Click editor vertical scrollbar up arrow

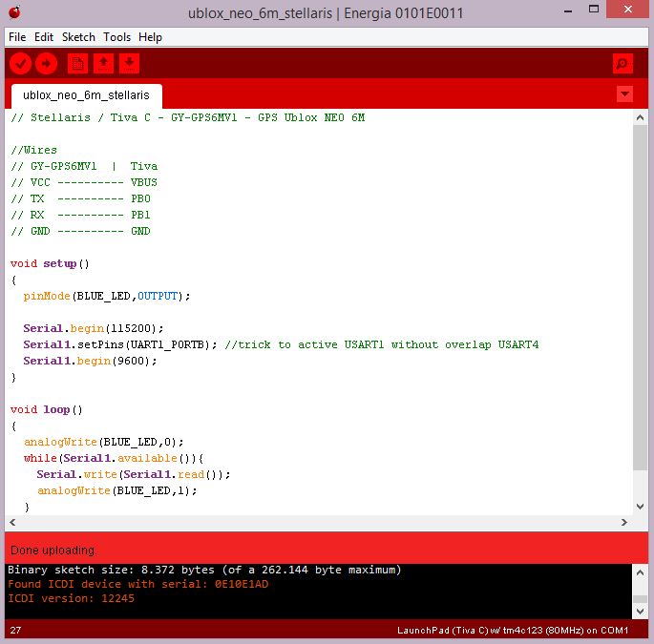tap(640, 118)
